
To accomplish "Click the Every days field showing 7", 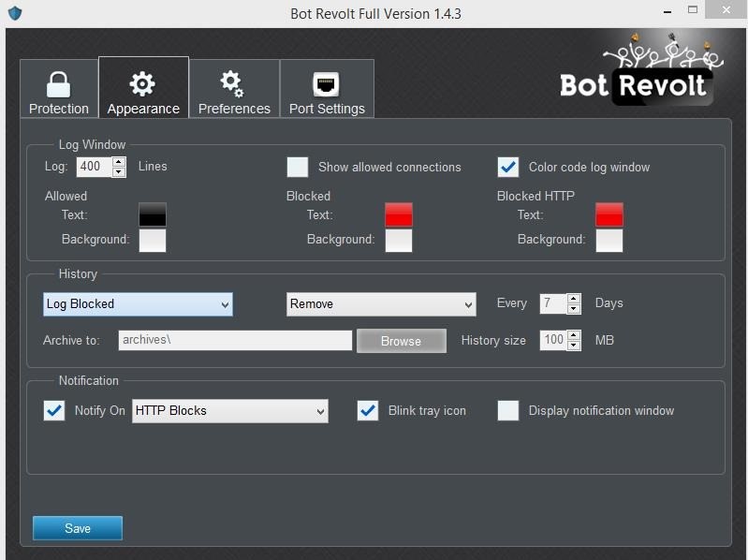I will pos(553,303).
